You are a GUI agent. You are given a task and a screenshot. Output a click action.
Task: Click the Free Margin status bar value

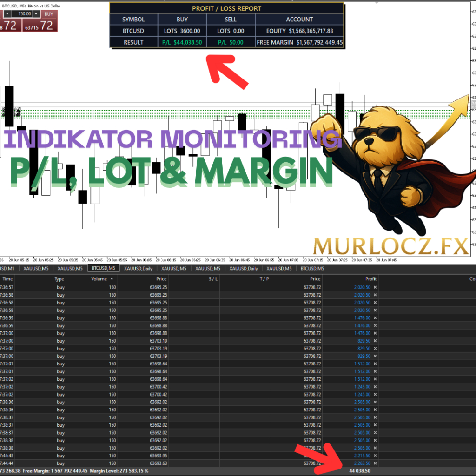point(55,471)
